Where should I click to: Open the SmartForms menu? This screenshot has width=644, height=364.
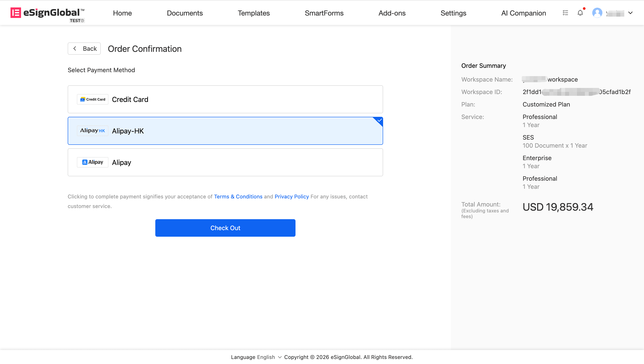pos(324,13)
